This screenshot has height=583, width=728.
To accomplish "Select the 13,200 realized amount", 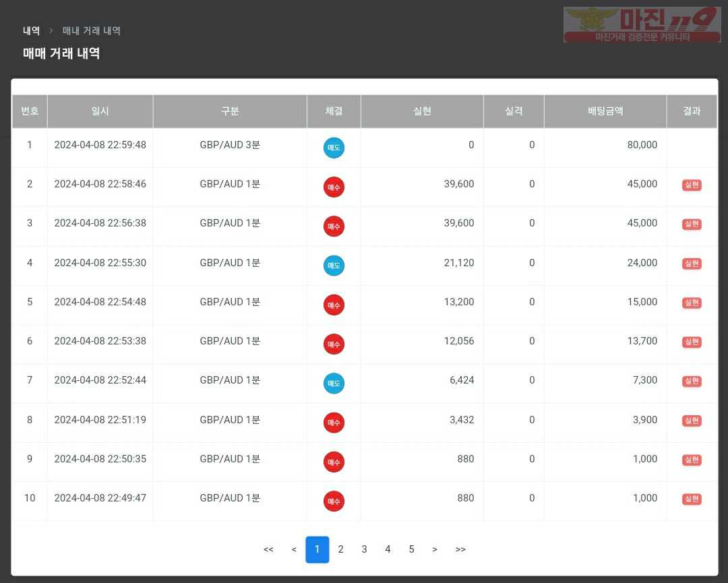I will pyautogui.click(x=459, y=302).
